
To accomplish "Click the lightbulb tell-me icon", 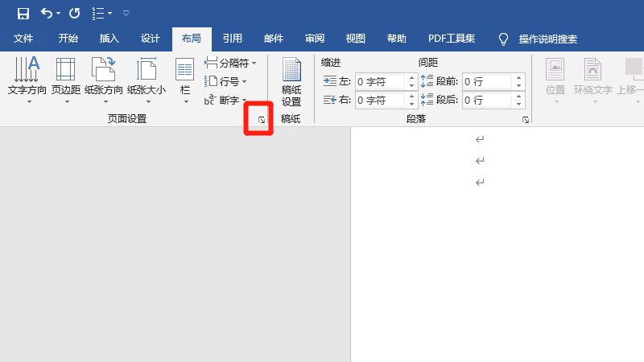I will (503, 39).
